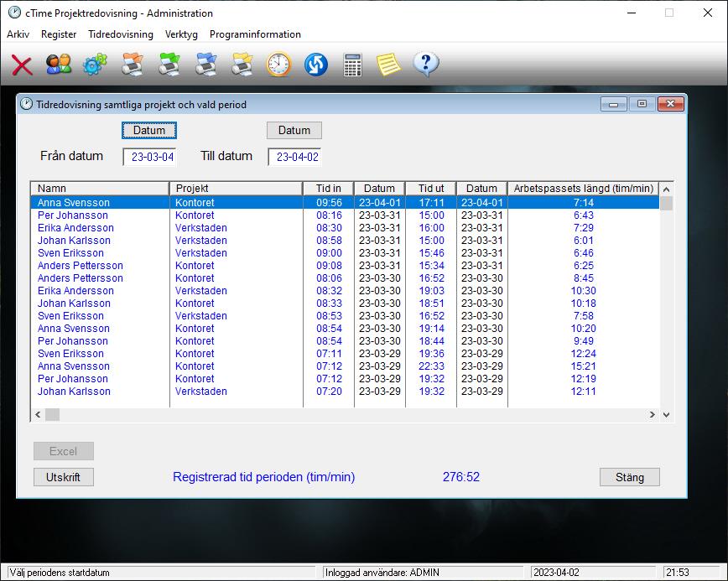Open the Verktyg menu
The width and height of the screenshot is (728, 581).
point(181,34)
